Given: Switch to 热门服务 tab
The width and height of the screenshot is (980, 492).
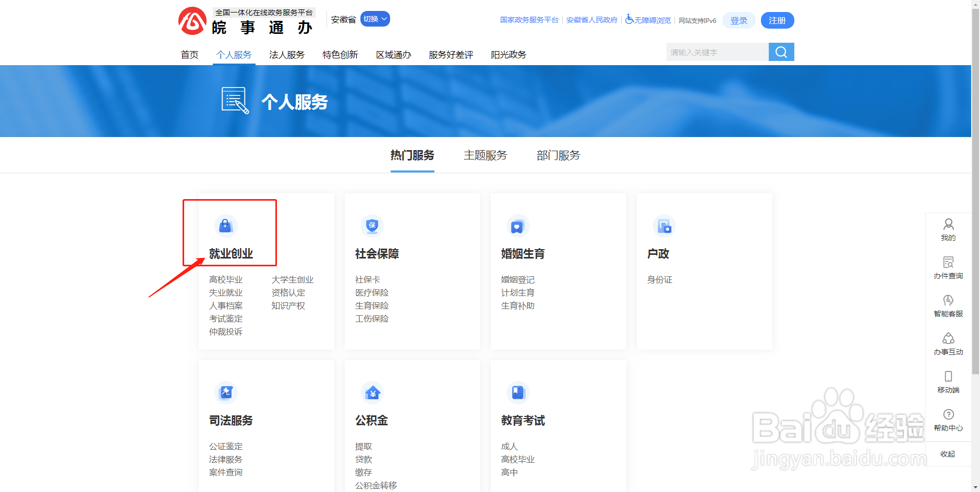Looking at the screenshot, I should (412, 155).
